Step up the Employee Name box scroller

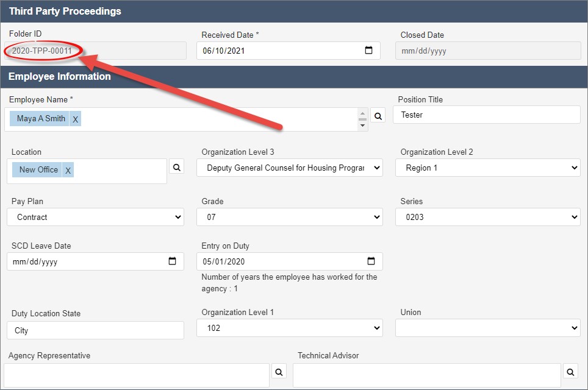[362, 113]
